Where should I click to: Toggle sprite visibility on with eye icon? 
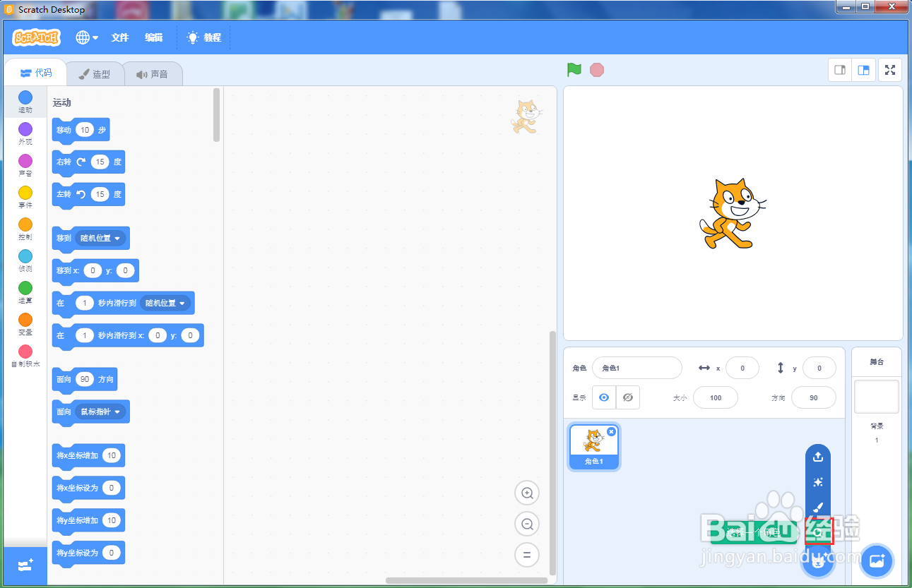(x=603, y=397)
